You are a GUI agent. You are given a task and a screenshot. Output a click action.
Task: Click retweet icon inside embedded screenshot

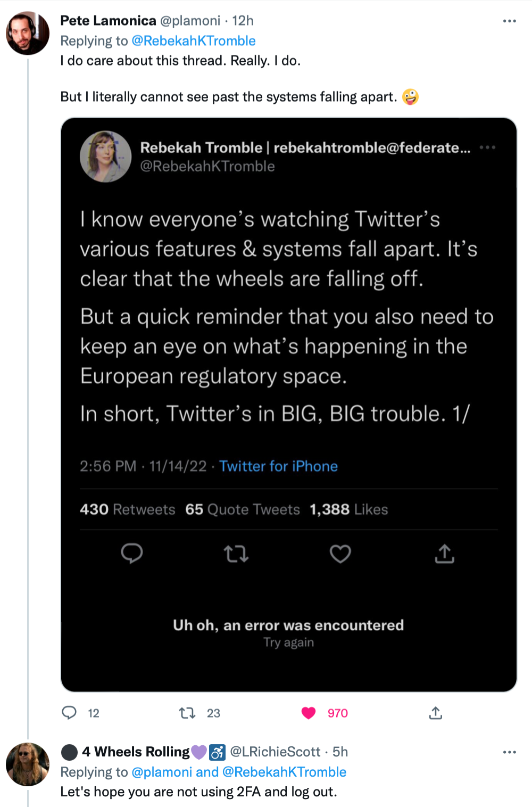click(x=236, y=554)
